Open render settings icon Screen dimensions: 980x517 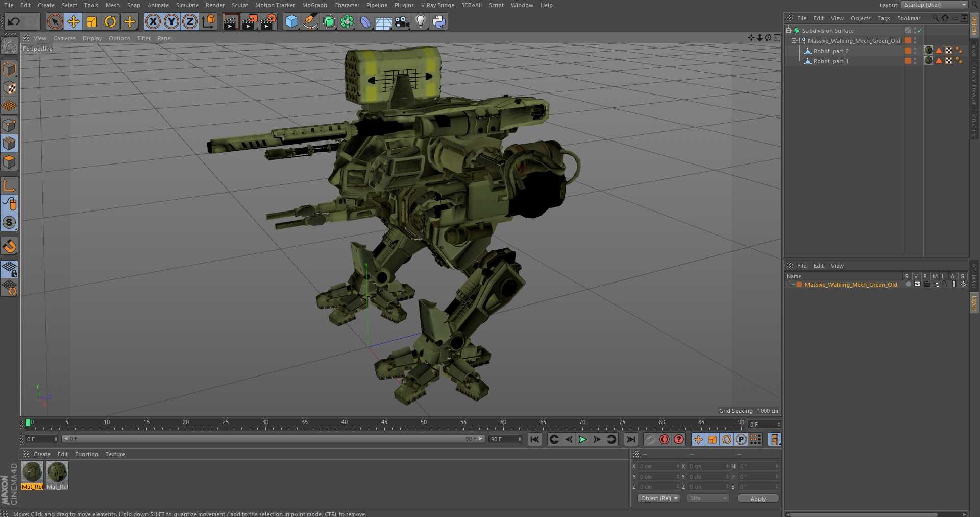(268, 21)
